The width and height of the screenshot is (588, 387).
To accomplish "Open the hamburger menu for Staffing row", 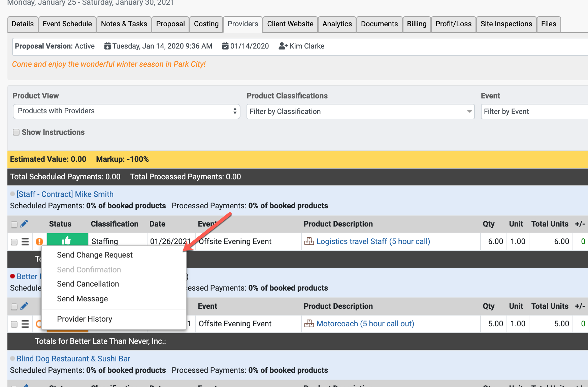I will coord(25,242).
